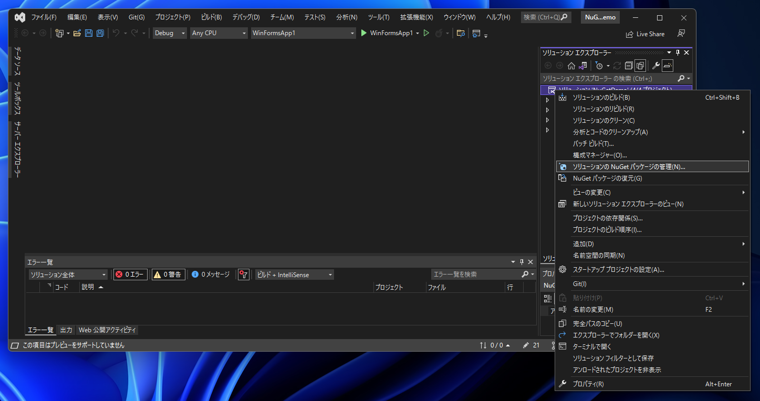Click the Visual Studio logo icon
760x401 pixels.
[19, 17]
